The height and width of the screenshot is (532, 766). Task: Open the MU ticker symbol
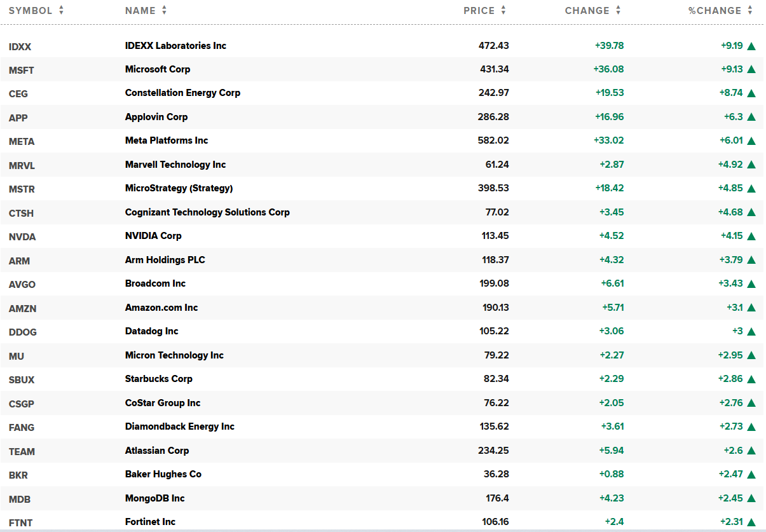click(x=17, y=356)
